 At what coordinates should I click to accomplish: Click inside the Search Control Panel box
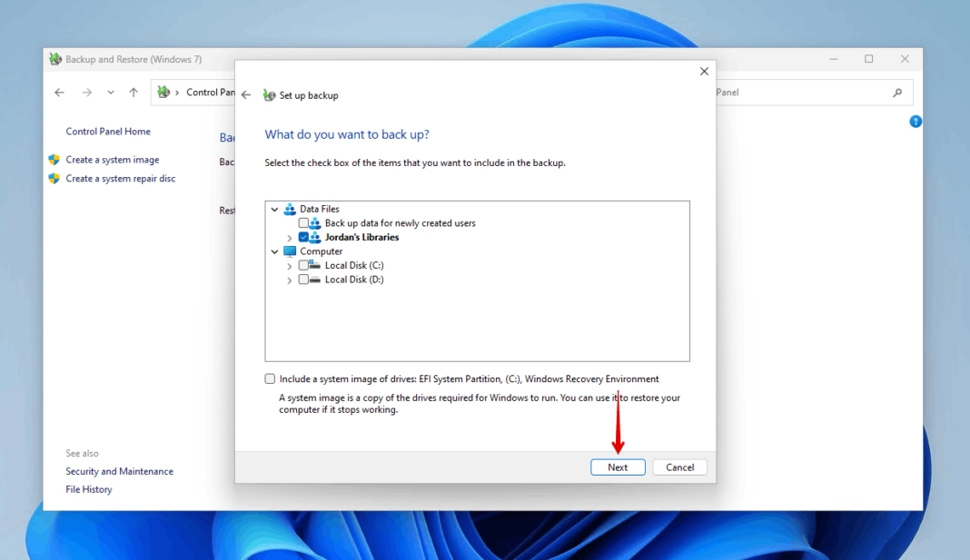[x=815, y=92]
